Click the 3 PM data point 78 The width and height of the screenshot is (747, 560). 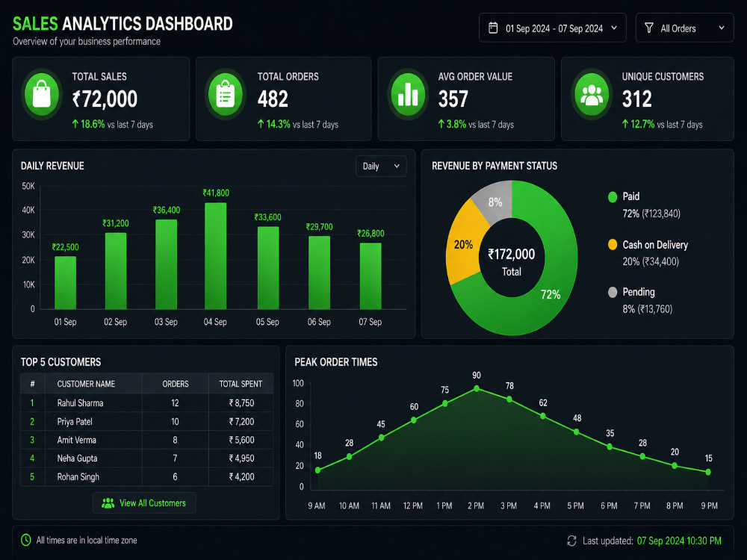tap(509, 399)
